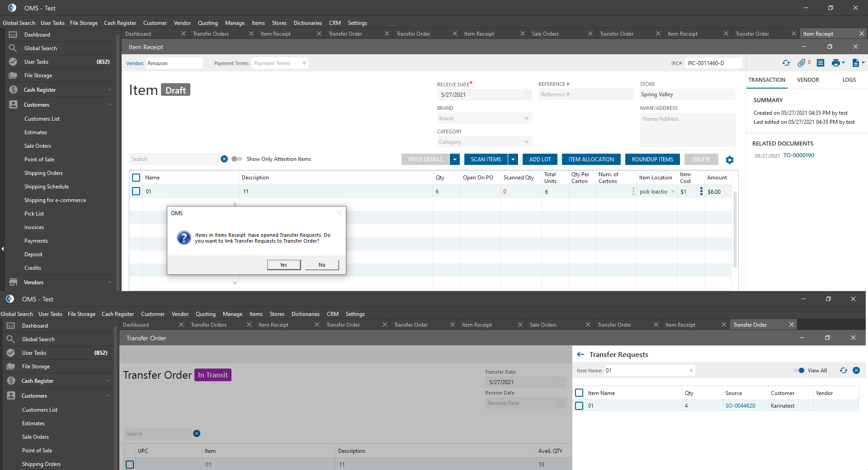The height and width of the screenshot is (470, 868).
Task: Click the back arrow beside Transfer Requests
Action: point(580,355)
